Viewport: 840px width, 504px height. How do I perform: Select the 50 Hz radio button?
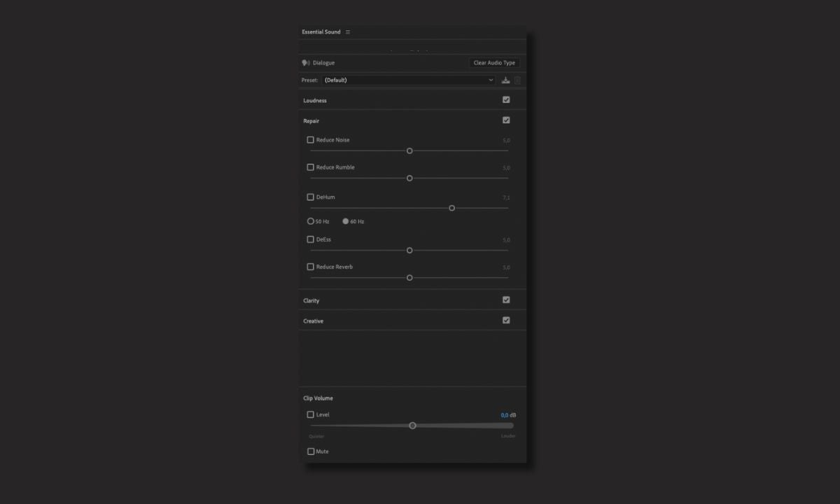[x=311, y=221]
